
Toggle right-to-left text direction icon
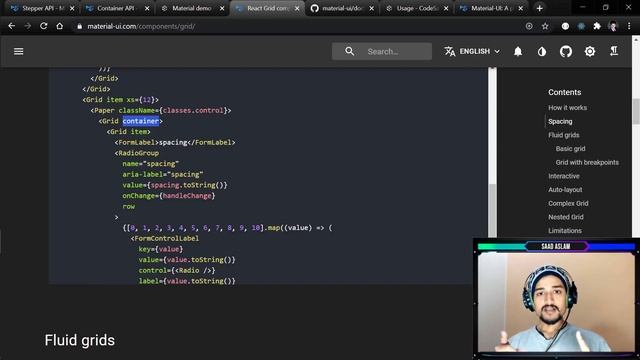click(614, 51)
